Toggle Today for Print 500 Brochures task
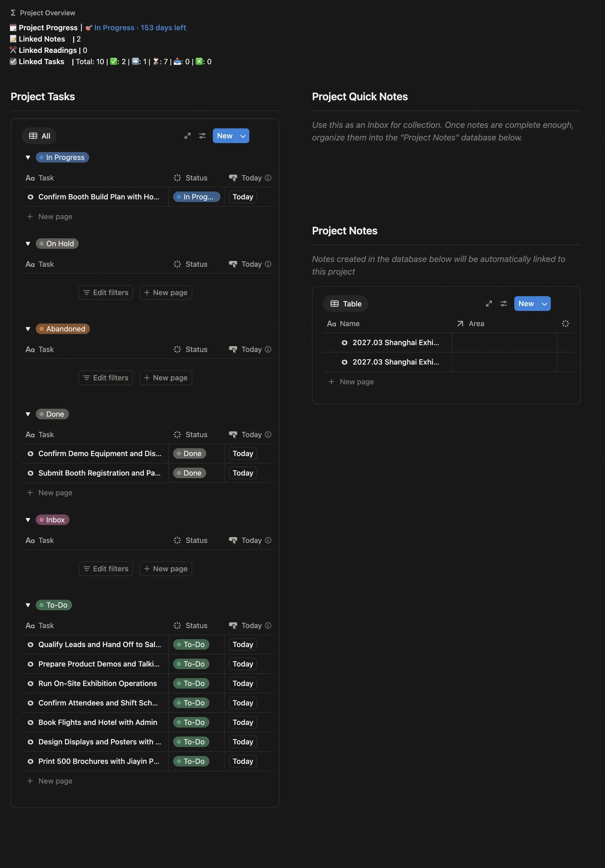 coord(243,761)
